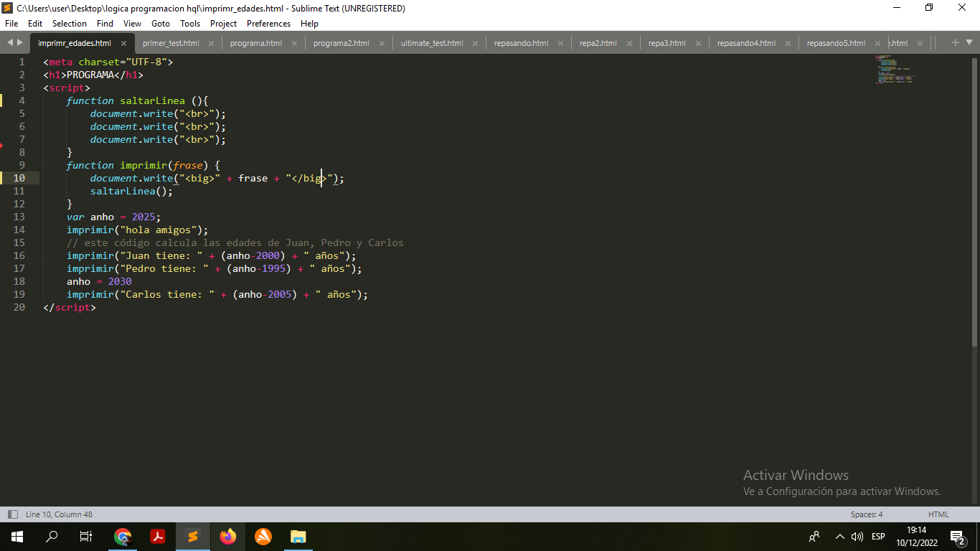Screen dimensions: 980x551
Task: Open the Find menu
Action: coord(105,24)
